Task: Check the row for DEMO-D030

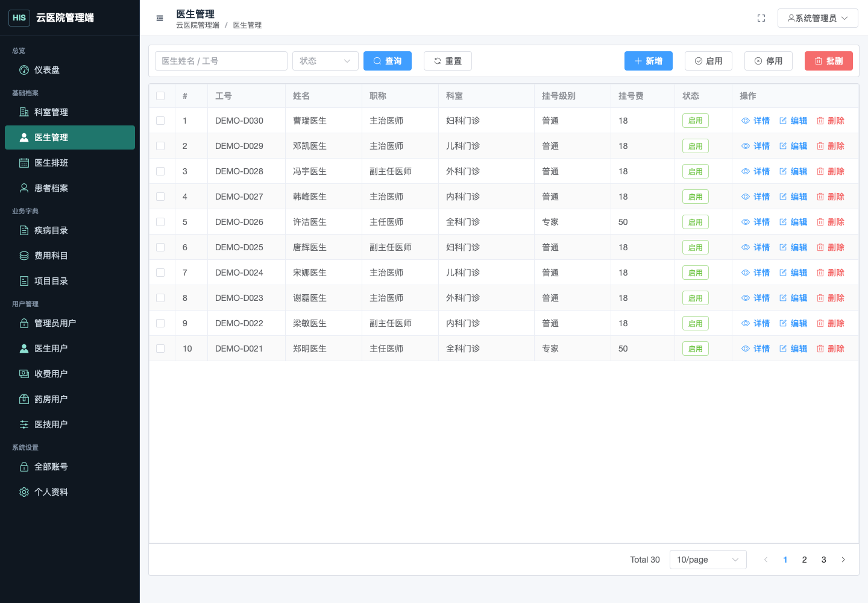Action: point(160,121)
